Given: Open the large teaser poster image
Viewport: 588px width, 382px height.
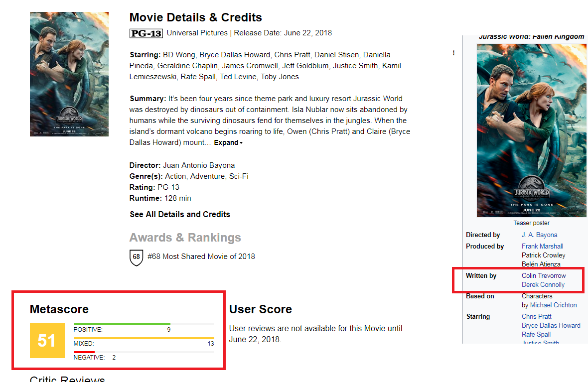Looking at the screenshot, I should pos(531,130).
